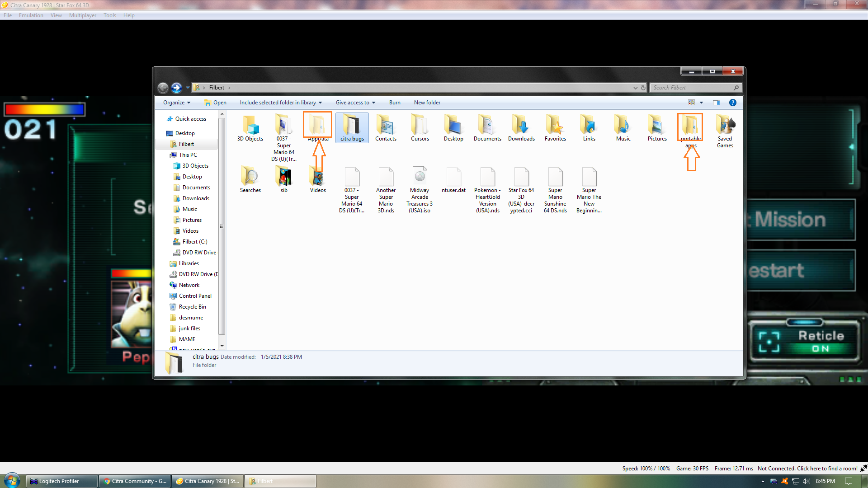Screen dimensions: 868x488
Task: Open the Links folder
Action: (589, 128)
